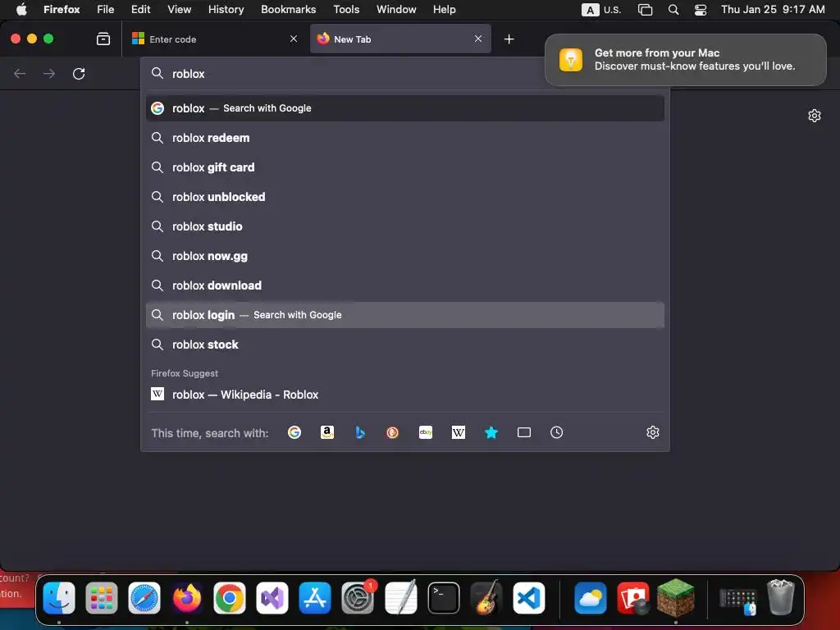Image resolution: width=840 pixels, height=630 pixels.
Task: Select the New Tab tab
Action: coord(400,39)
